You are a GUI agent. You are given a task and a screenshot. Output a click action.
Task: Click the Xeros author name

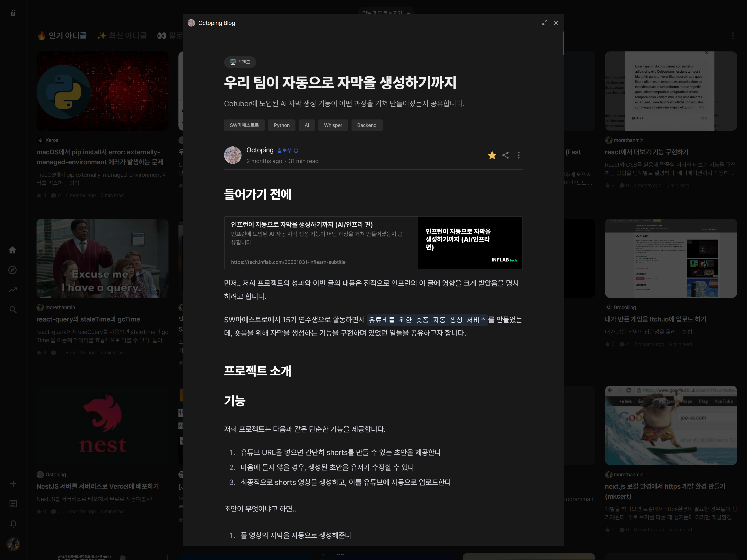click(52, 140)
